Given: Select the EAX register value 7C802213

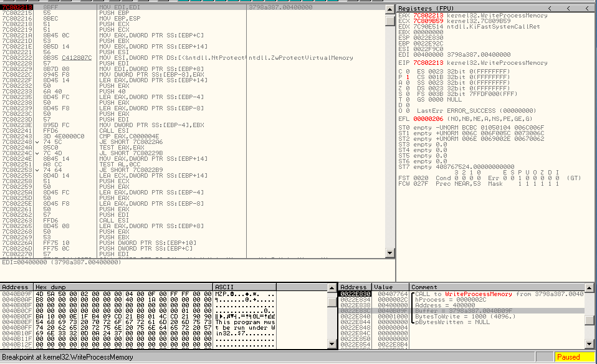Looking at the screenshot, I should (x=428, y=16).
